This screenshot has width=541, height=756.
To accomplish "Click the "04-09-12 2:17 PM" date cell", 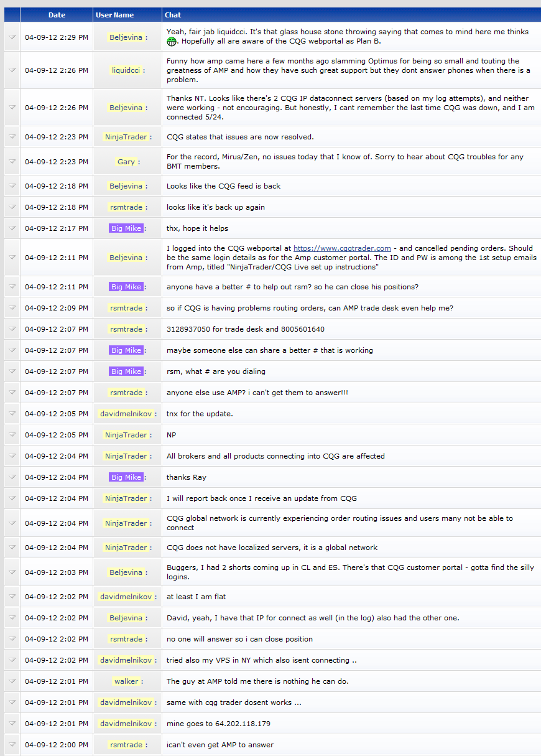I will click(x=57, y=228).
